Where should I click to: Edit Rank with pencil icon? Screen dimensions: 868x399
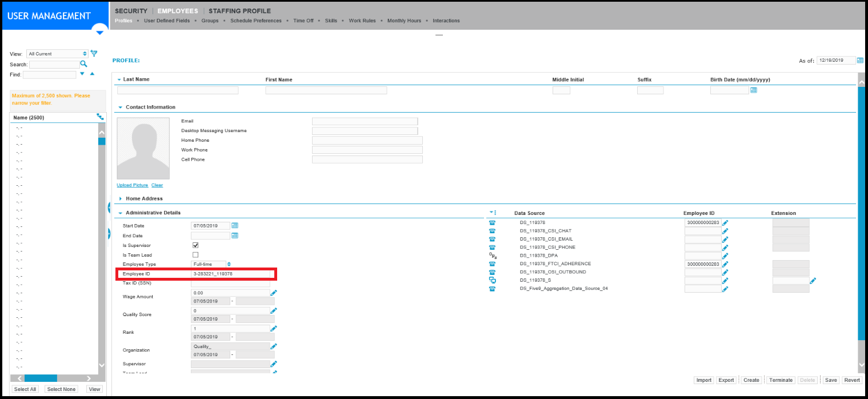point(274,328)
